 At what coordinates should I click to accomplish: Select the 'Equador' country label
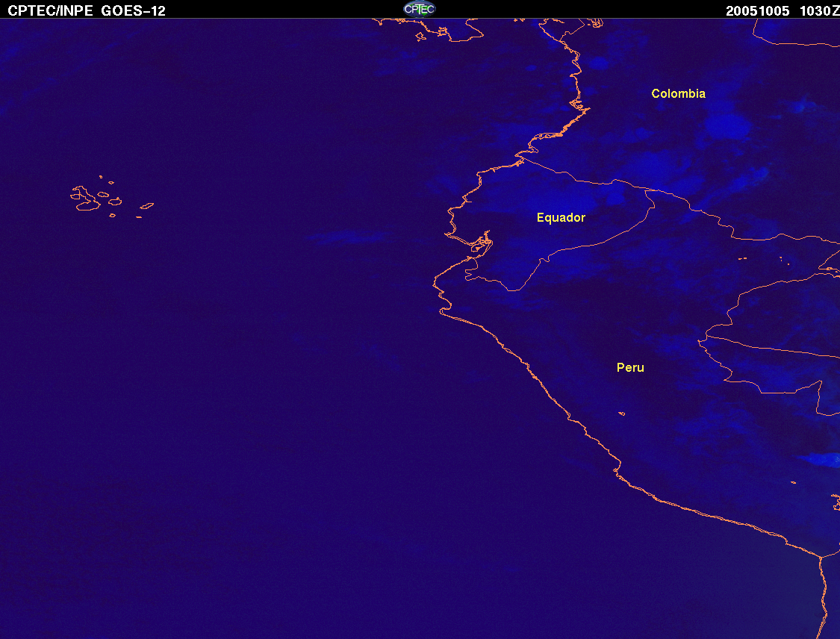(x=561, y=217)
